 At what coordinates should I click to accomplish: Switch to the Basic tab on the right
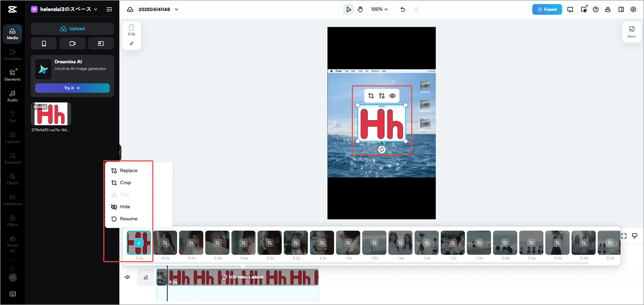[x=632, y=32]
